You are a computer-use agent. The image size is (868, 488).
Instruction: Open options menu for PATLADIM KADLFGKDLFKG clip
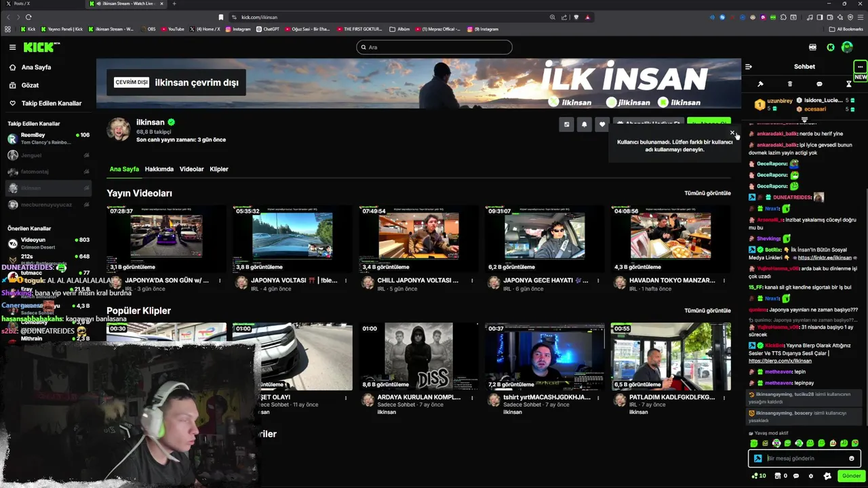coord(724,398)
